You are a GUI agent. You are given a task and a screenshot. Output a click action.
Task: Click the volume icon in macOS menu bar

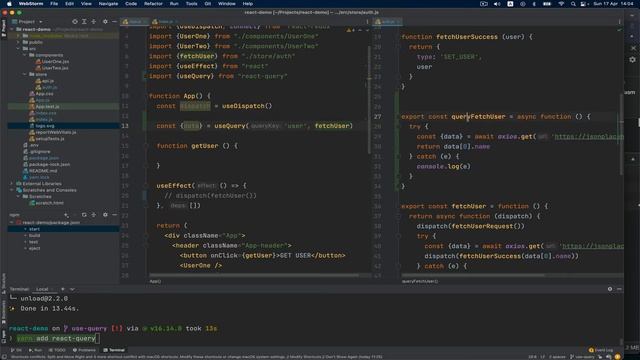[497, 4]
